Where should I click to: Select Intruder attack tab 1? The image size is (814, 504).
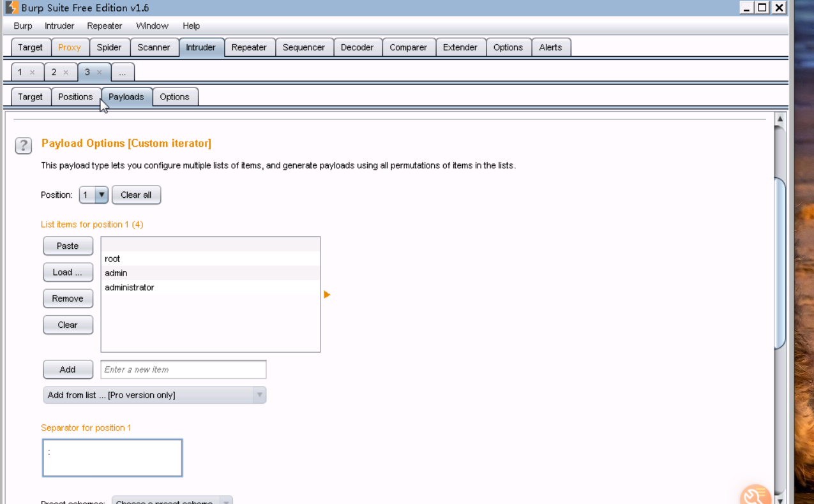pos(20,72)
